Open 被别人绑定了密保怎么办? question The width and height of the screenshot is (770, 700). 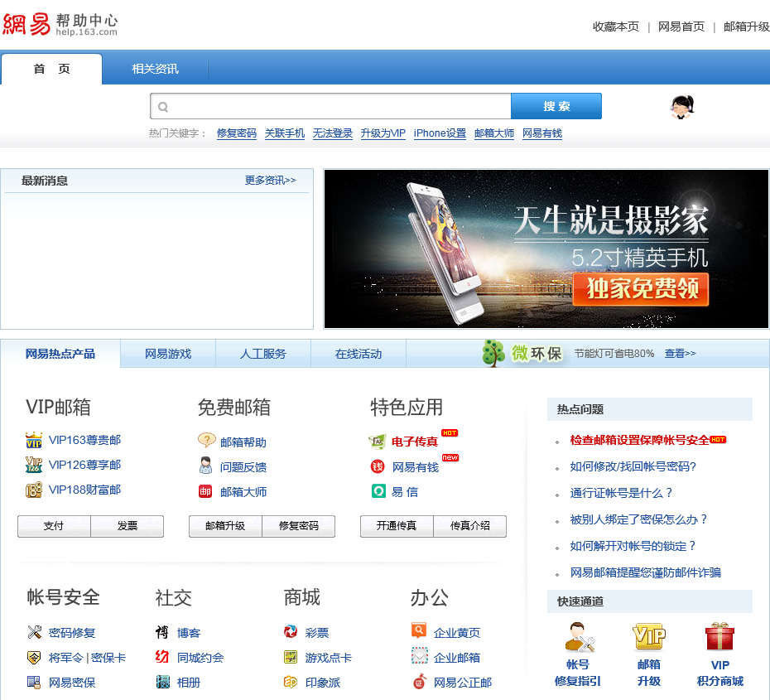click(638, 519)
